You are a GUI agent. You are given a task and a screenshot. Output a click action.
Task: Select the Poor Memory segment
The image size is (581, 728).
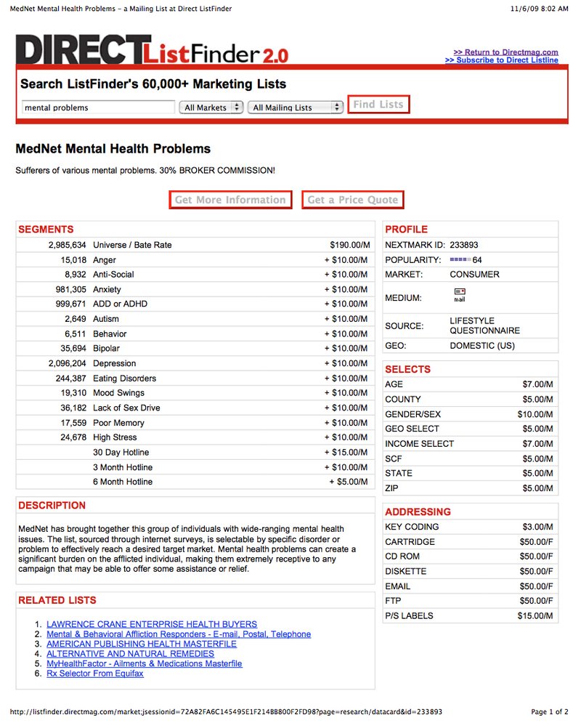point(195,423)
